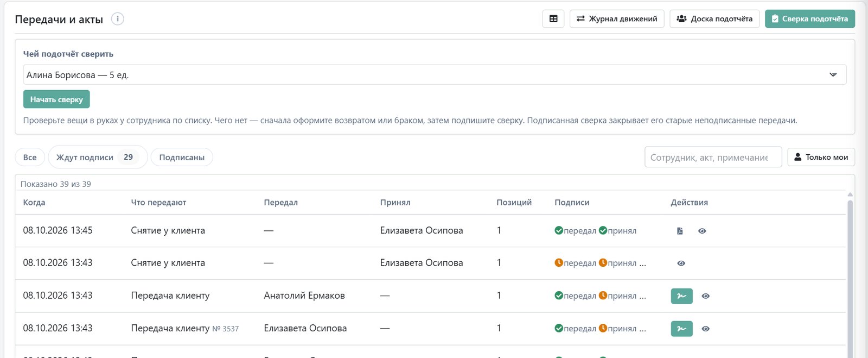The width and height of the screenshot is (868, 358).
Task: Click the № 3537 act number
Action: (x=225, y=329)
